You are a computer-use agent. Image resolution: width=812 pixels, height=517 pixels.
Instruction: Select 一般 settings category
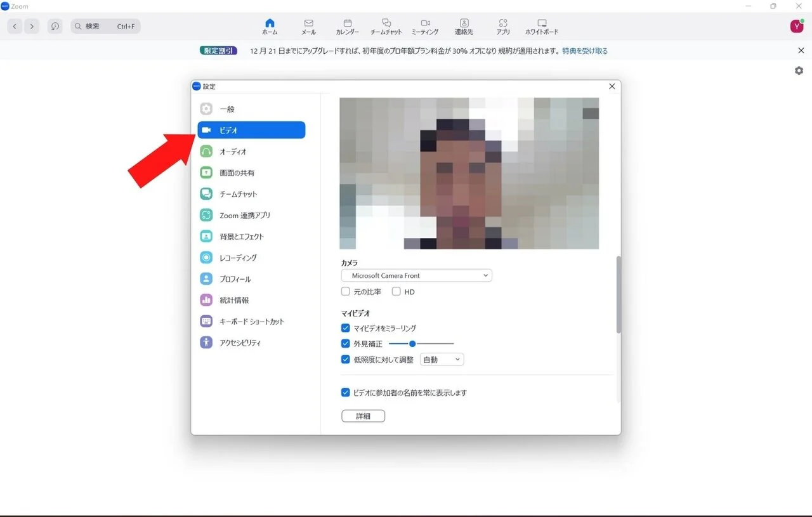pos(251,109)
